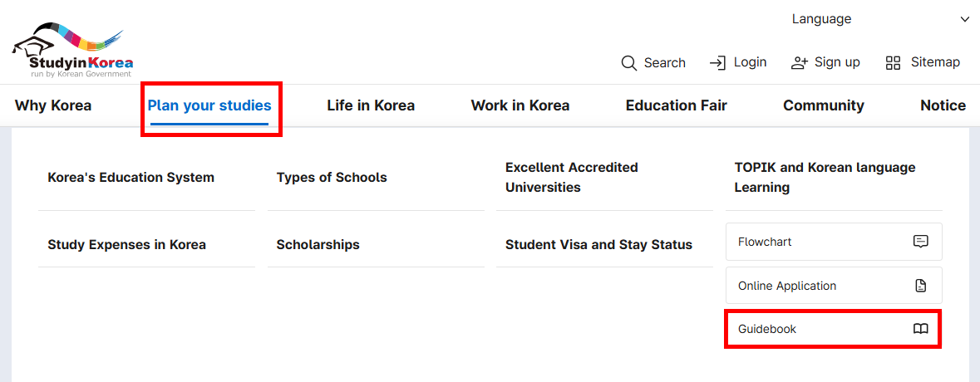980x382 pixels.
Task: Click the Online Application document icon
Action: (920, 286)
